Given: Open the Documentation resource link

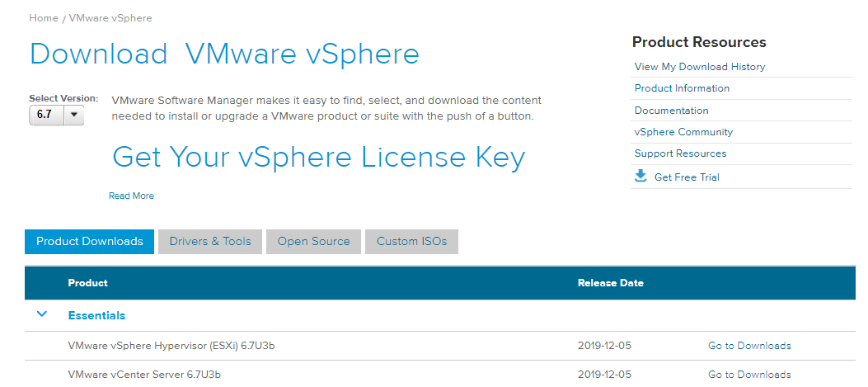Looking at the screenshot, I should (x=672, y=111).
